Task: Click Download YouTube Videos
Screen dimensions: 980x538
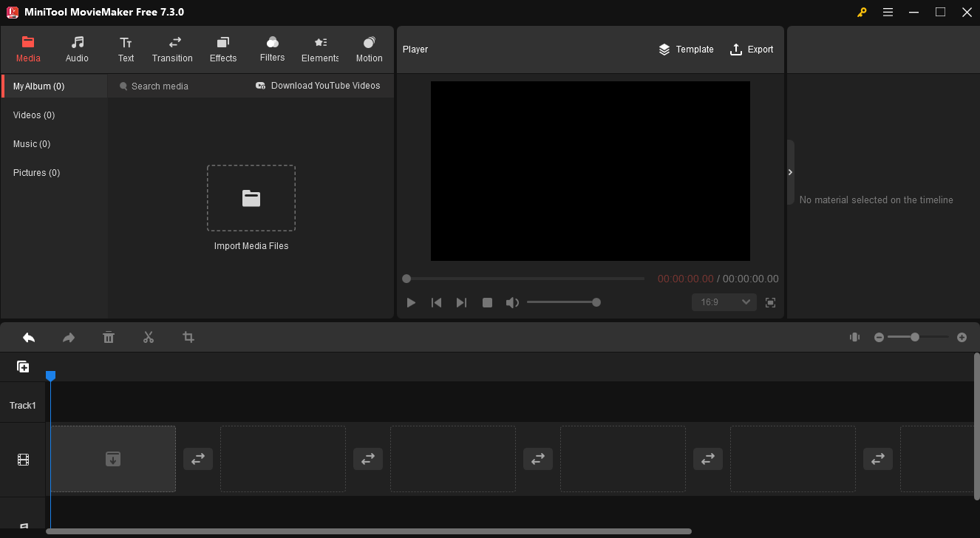Action: click(x=318, y=85)
